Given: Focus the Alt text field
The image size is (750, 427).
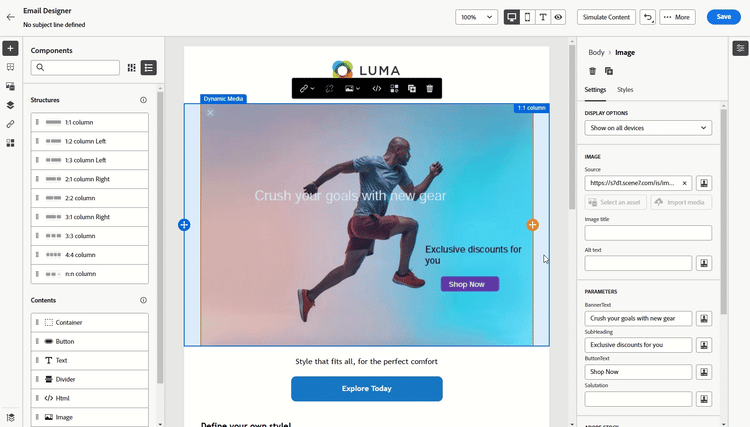Looking at the screenshot, I should [638, 263].
